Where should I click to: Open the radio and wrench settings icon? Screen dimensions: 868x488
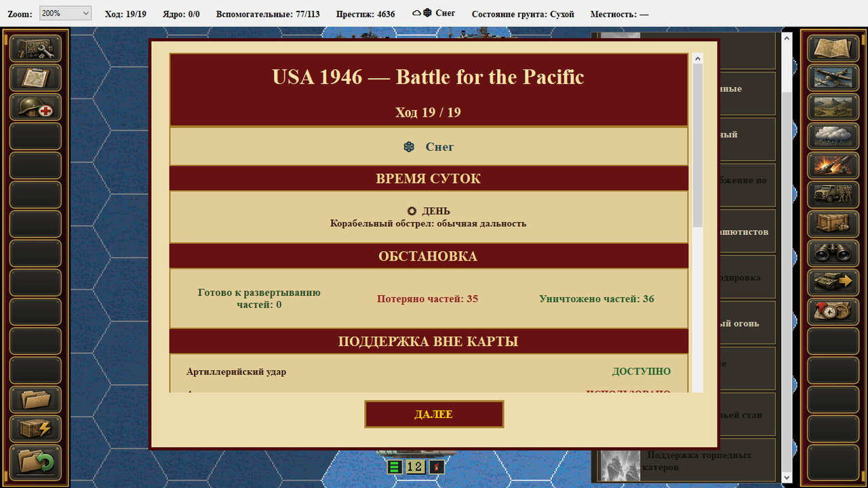pos(35,49)
